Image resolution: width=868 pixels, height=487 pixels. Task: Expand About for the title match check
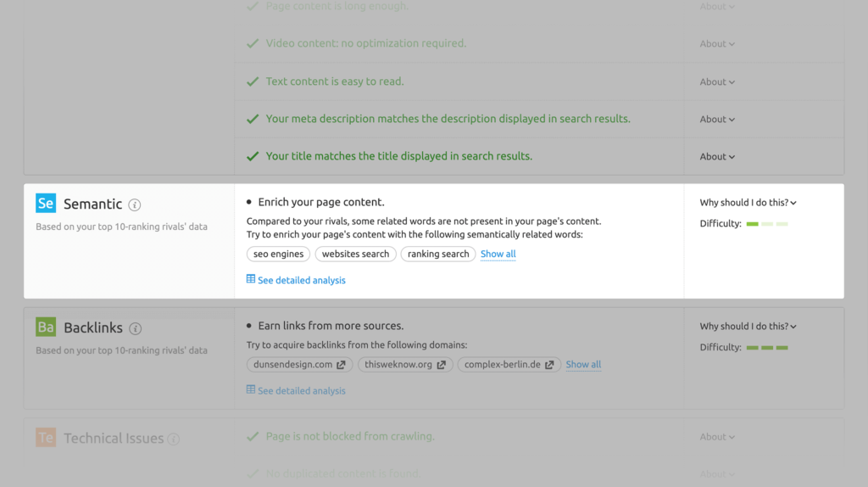point(717,157)
